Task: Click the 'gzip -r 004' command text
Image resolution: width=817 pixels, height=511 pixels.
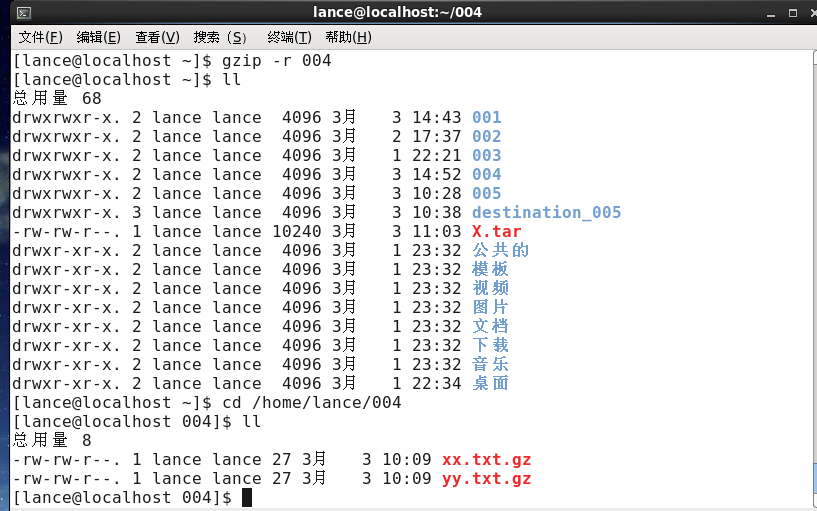Action: [277, 61]
